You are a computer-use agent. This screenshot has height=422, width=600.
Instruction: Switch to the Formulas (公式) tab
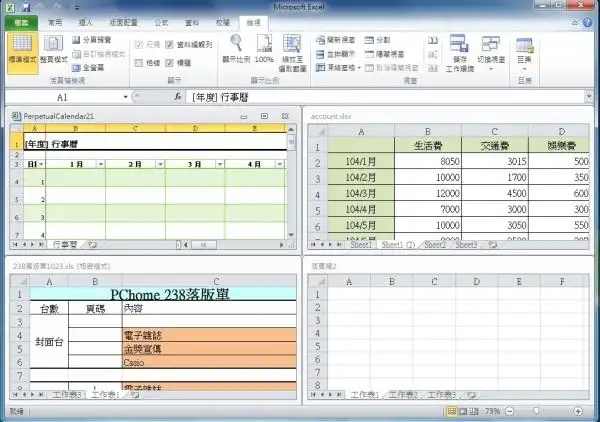pos(161,23)
